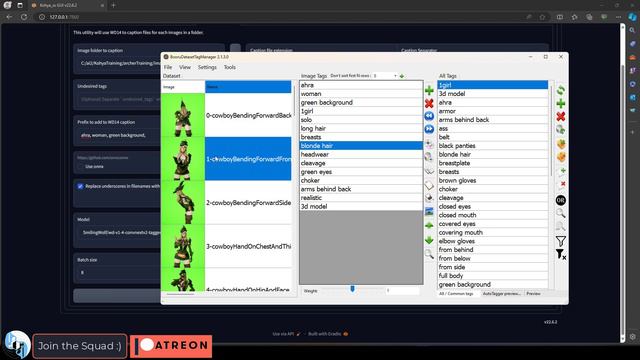Click the favorites star icon in browser address bar
The image size is (640, 360).
[x=542, y=17]
